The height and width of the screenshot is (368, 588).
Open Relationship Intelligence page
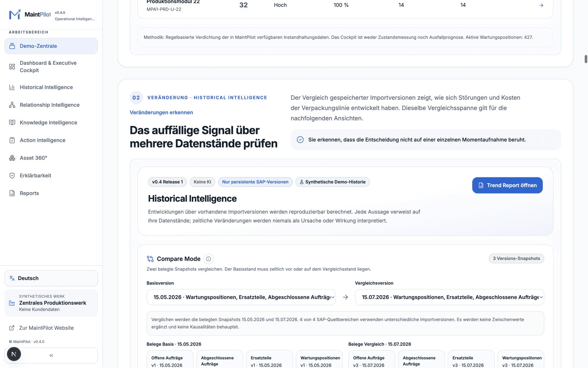click(x=51, y=105)
